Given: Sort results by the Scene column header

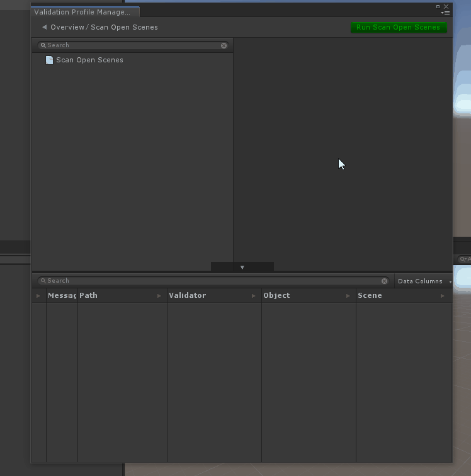Looking at the screenshot, I should pos(370,295).
